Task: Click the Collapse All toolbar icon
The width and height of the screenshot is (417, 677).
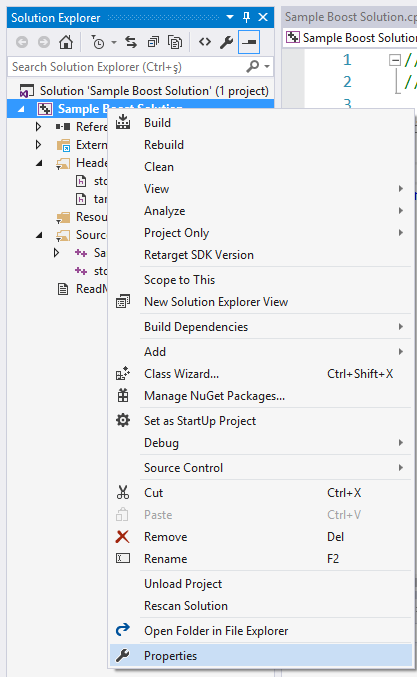Action: (153, 42)
